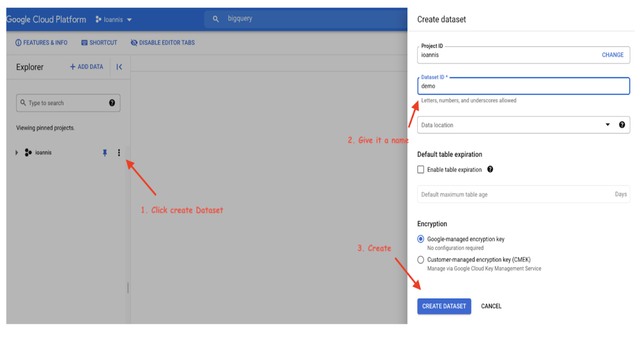Click the Dataset ID input containing demo
The image size is (644, 340).
coord(523,86)
